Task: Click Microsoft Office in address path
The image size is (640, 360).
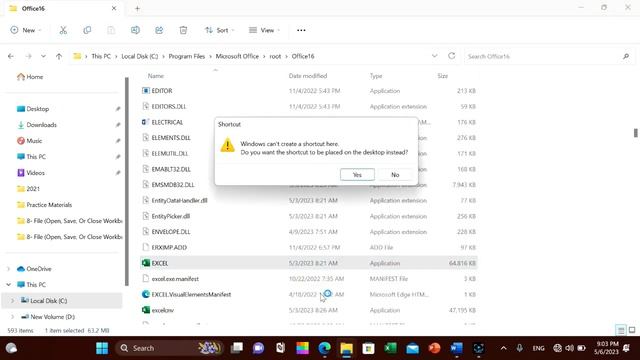Action: [237, 56]
